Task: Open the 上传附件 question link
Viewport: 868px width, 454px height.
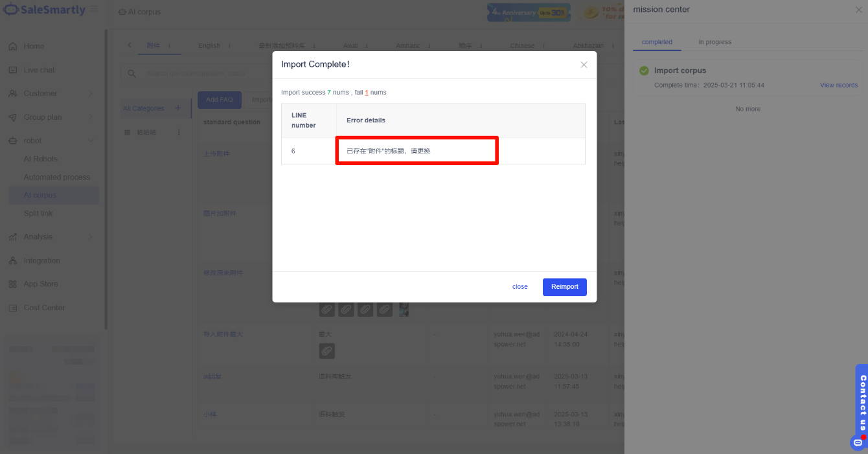Action: [x=216, y=153]
